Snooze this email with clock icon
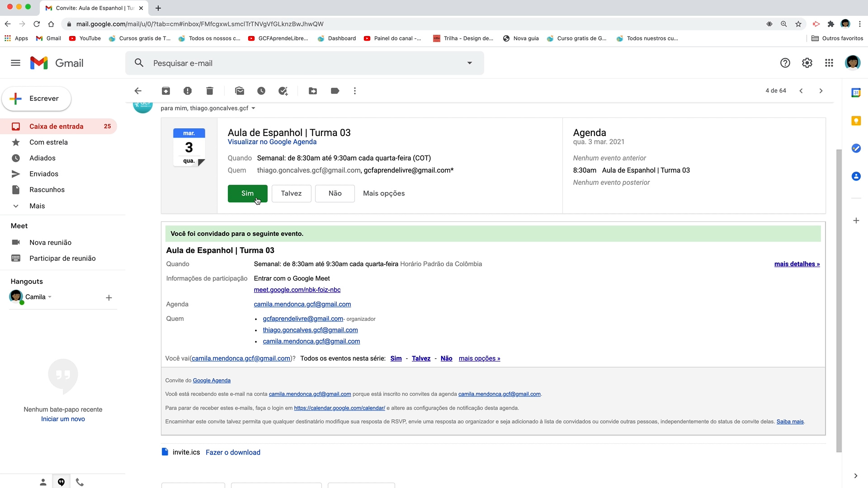This screenshot has height=488, width=868. [x=261, y=91]
